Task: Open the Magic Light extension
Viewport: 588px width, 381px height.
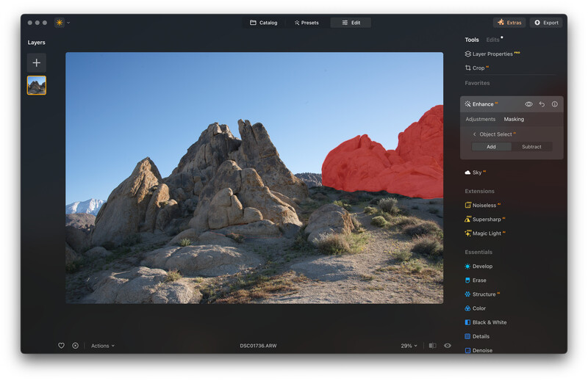Action: coord(485,233)
